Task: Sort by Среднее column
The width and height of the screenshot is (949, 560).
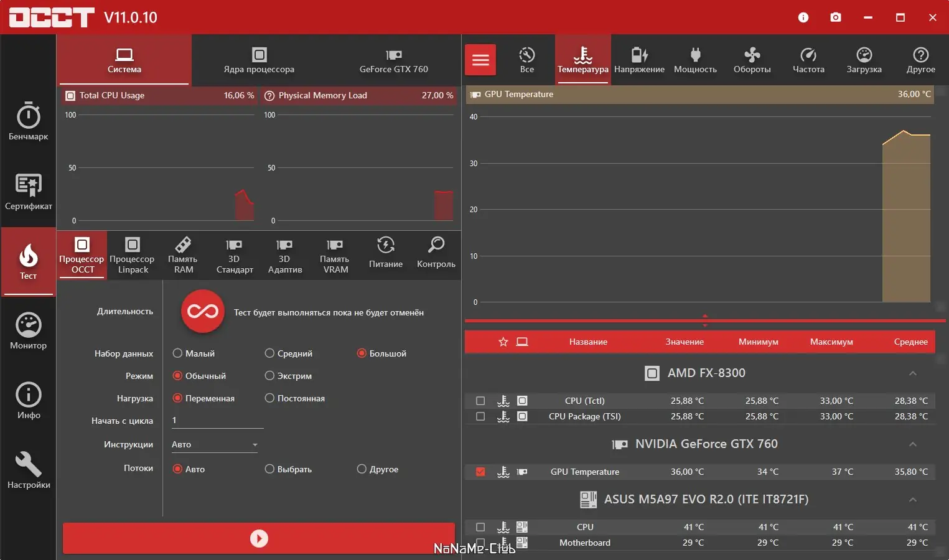Action: pos(910,342)
